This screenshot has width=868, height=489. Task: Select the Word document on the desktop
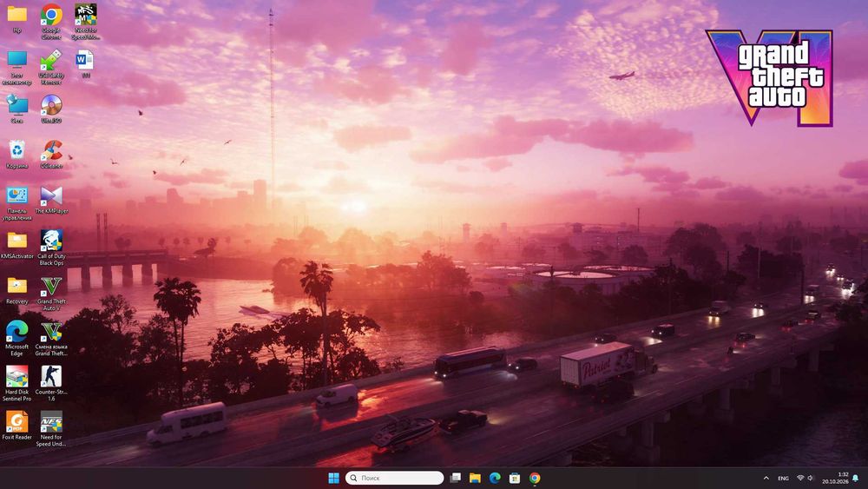[x=85, y=63]
